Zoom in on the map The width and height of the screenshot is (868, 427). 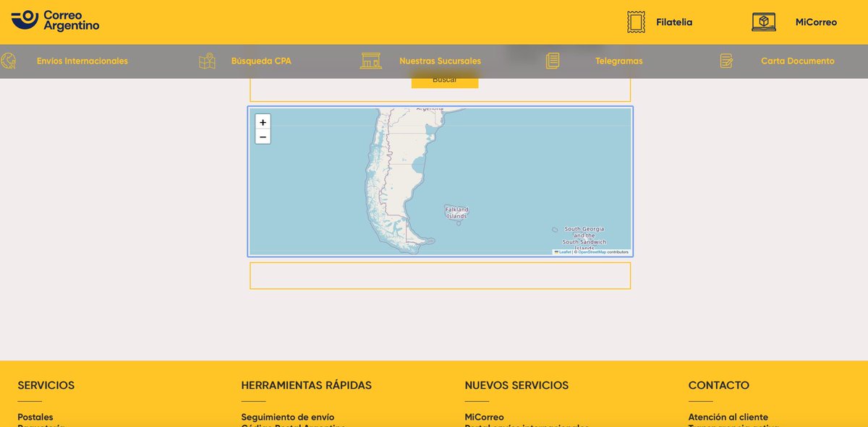[x=263, y=122]
